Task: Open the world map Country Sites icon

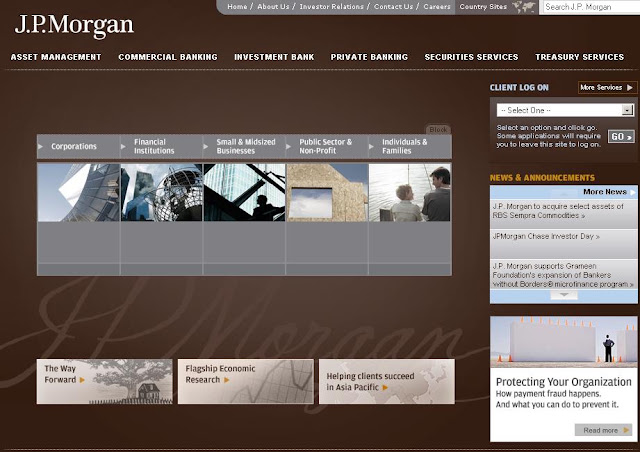Action: pos(524,7)
